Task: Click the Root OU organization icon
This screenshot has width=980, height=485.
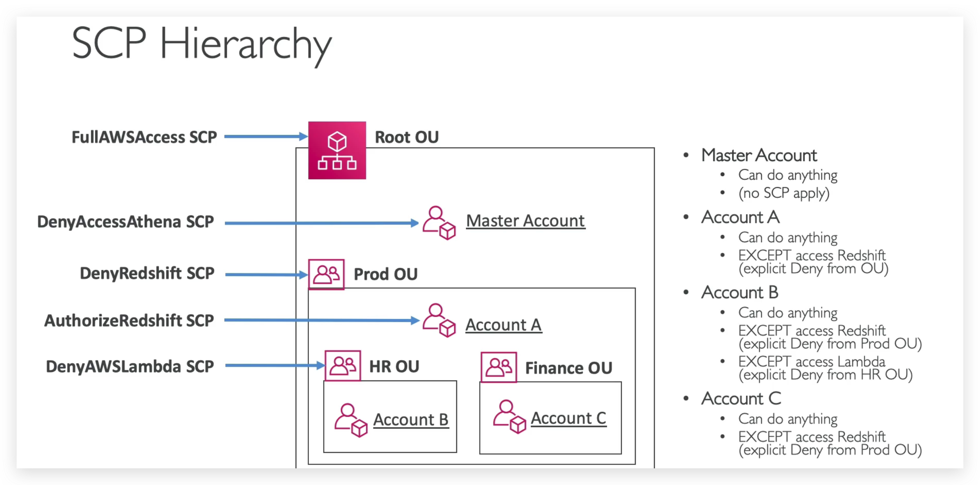Action: tap(337, 150)
